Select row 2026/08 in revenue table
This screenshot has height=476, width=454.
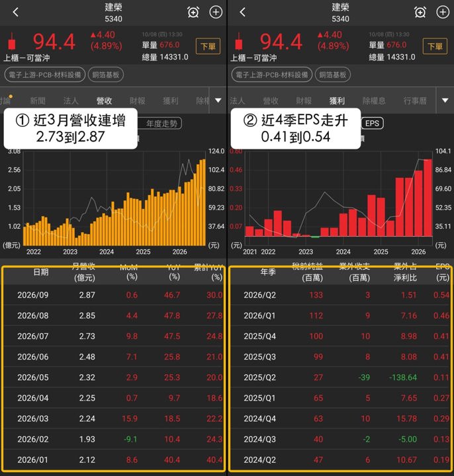pos(114,316)
